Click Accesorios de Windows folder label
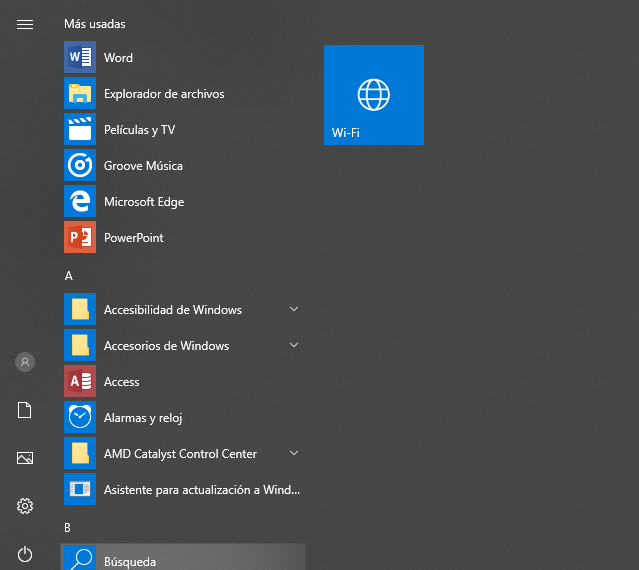Image resolution: width=639 pixels, height=570 pixels. (x=166, y=346)
